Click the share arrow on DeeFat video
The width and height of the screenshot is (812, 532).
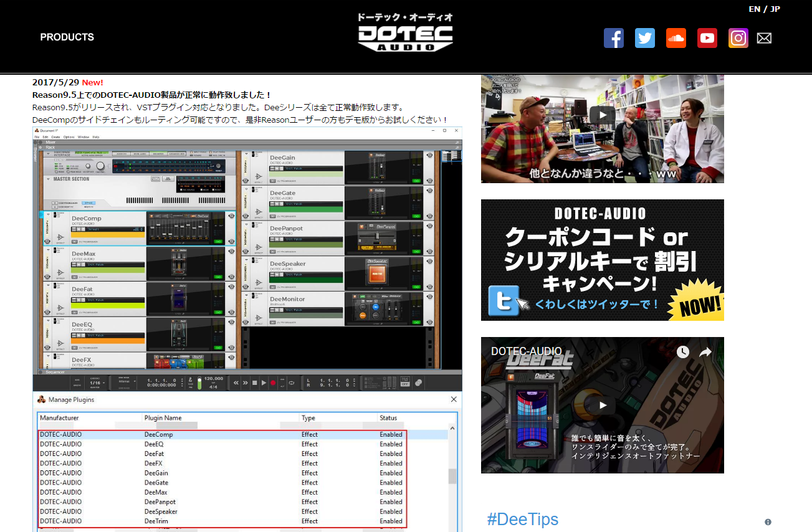tap(705, 352)
